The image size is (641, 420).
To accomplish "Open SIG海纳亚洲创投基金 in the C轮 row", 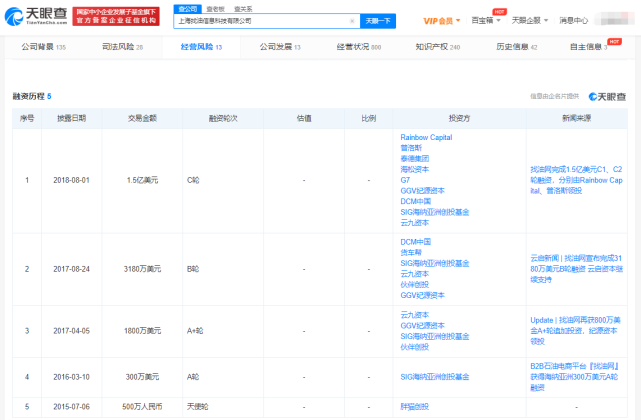I will coord(435,212).
